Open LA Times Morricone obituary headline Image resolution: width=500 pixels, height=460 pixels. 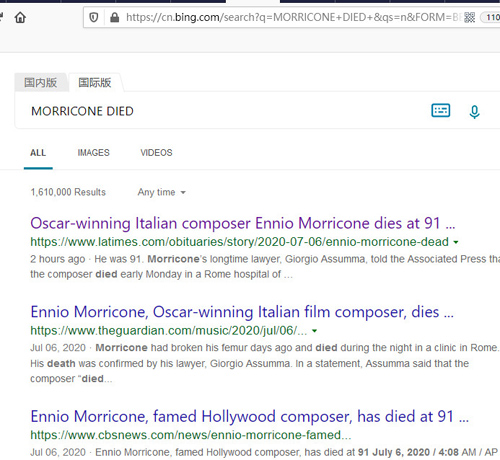(x=243, y=223)
